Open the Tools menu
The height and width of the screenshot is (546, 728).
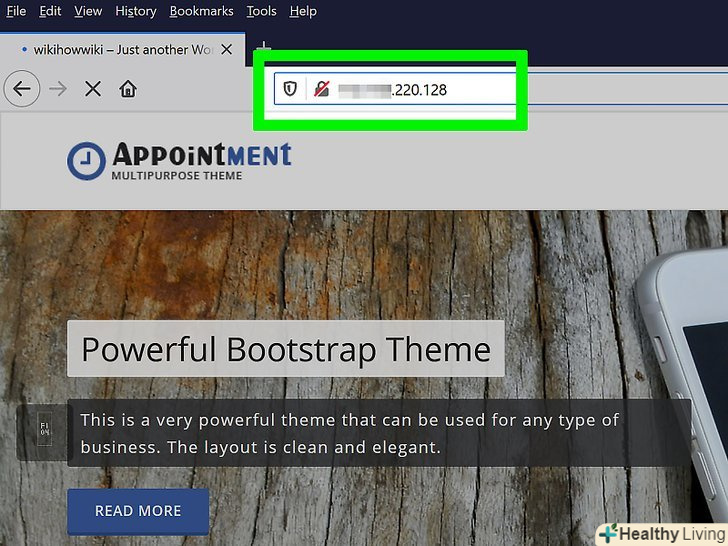261,11
